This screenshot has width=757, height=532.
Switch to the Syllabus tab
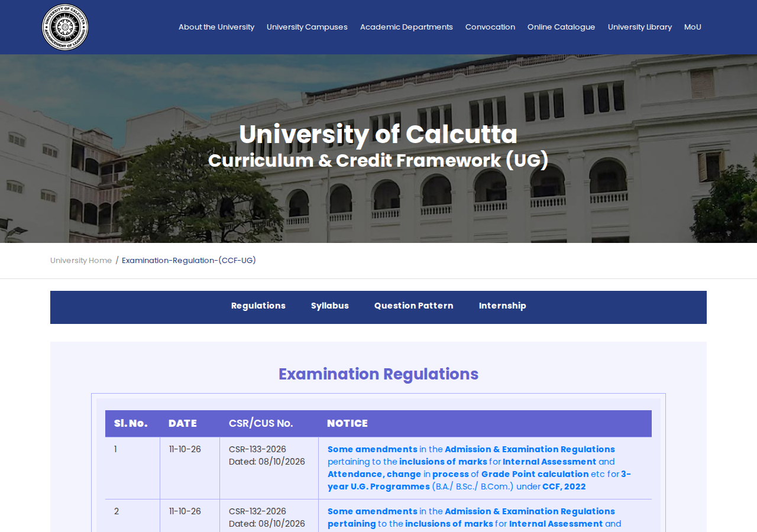coord(330,306)
